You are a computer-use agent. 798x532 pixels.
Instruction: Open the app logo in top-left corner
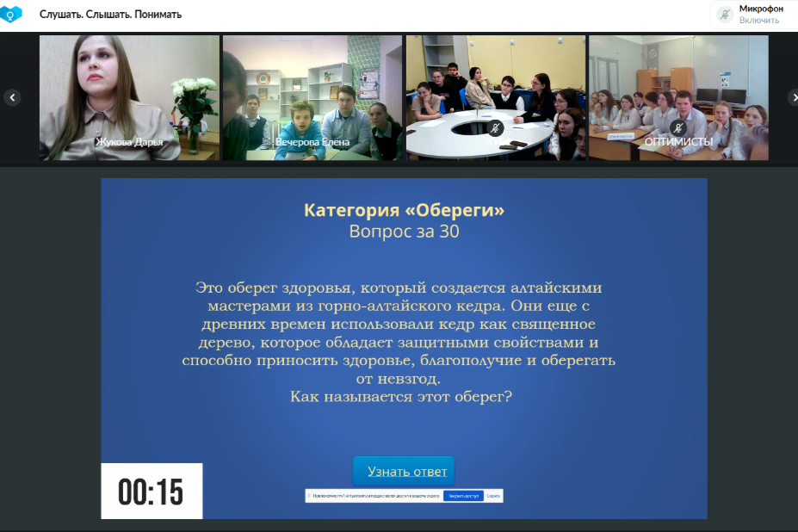(11, 15)
